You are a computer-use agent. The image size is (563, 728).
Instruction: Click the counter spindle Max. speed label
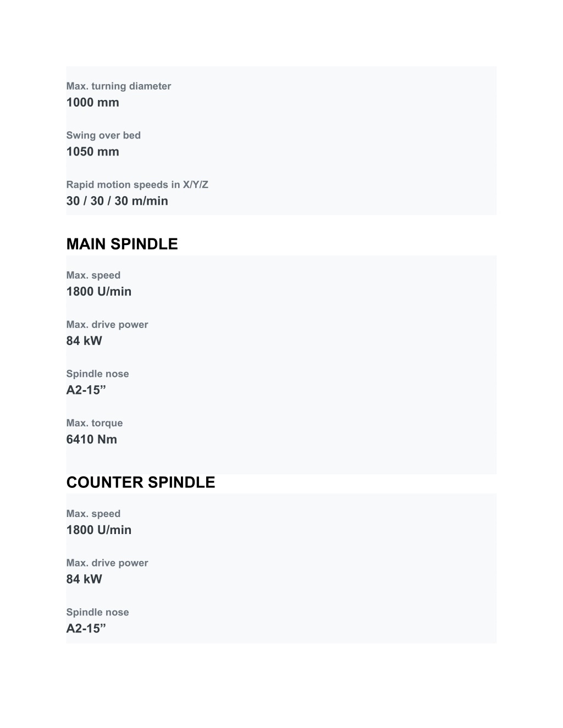[x=93, y=514]
